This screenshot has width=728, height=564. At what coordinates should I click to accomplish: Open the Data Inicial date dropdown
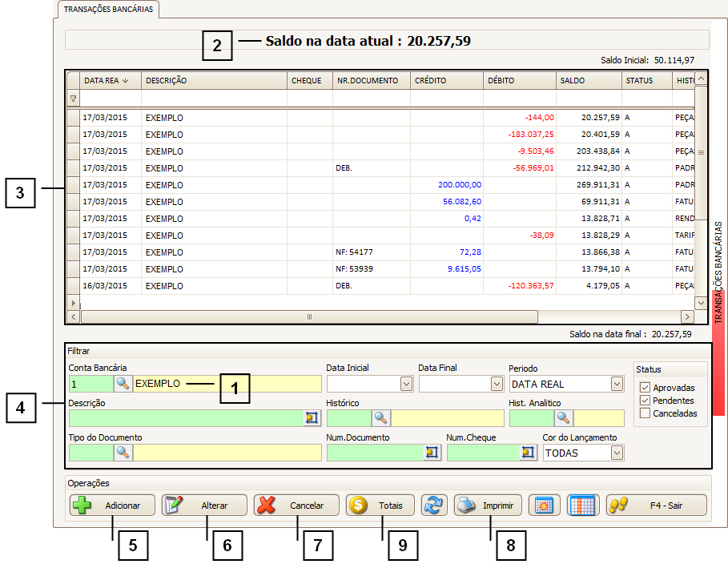404,384
